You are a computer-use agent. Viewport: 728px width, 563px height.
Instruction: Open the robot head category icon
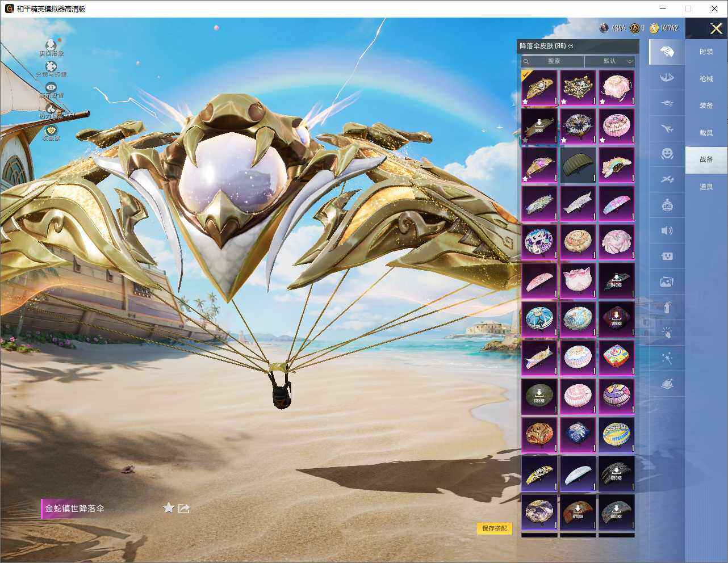click(x=667, y=205)
